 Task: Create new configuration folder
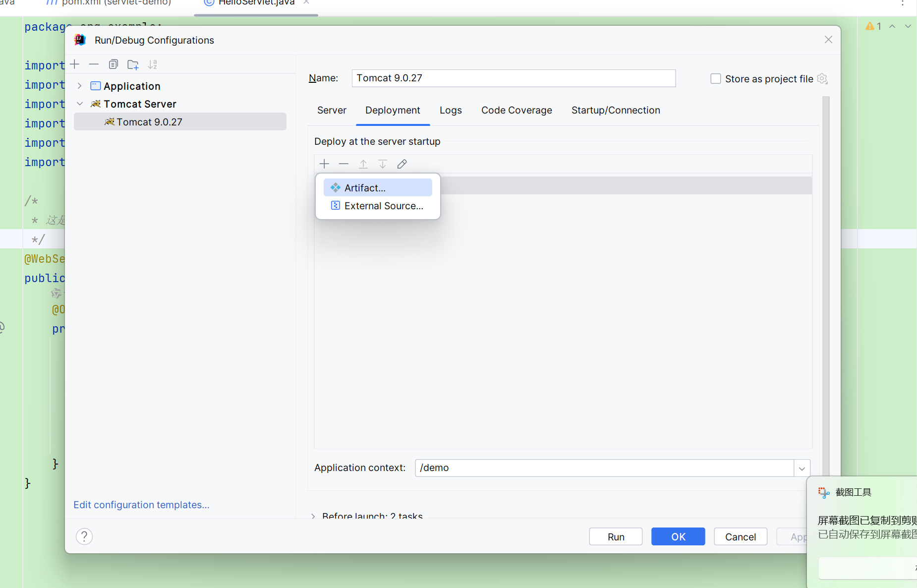coord(133,64)
